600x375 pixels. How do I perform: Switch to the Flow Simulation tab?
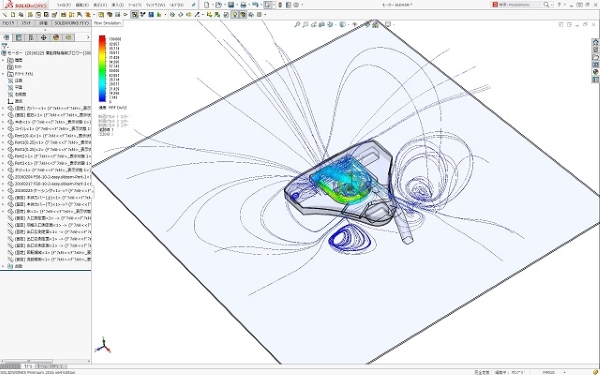[x=108, y=23]
